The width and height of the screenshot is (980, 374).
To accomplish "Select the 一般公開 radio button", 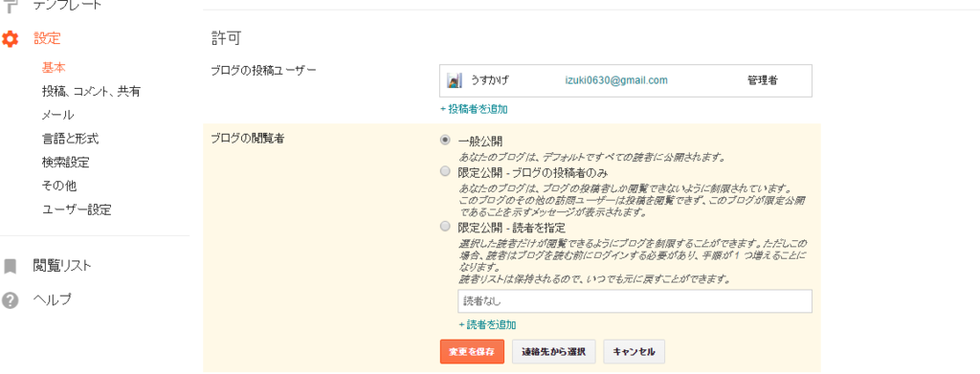I will point(445,140).
